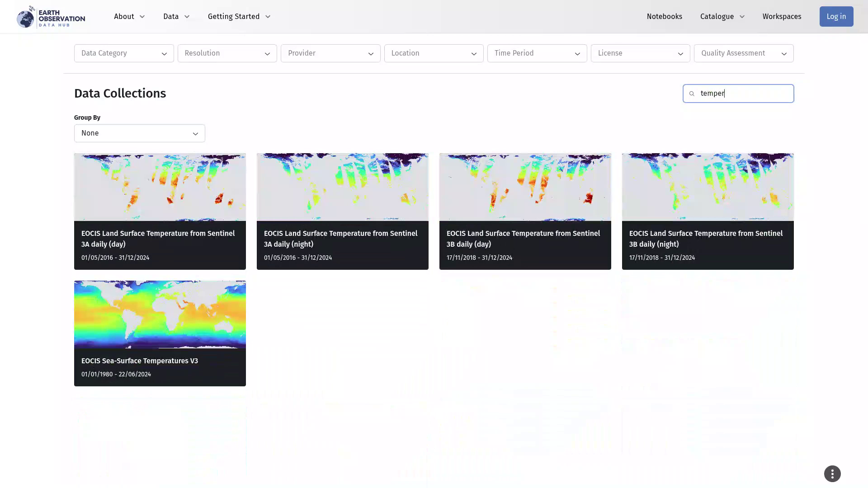Click the chevron beside the About menu
Screen dimensions: 868x488
(x=142, y=17)
